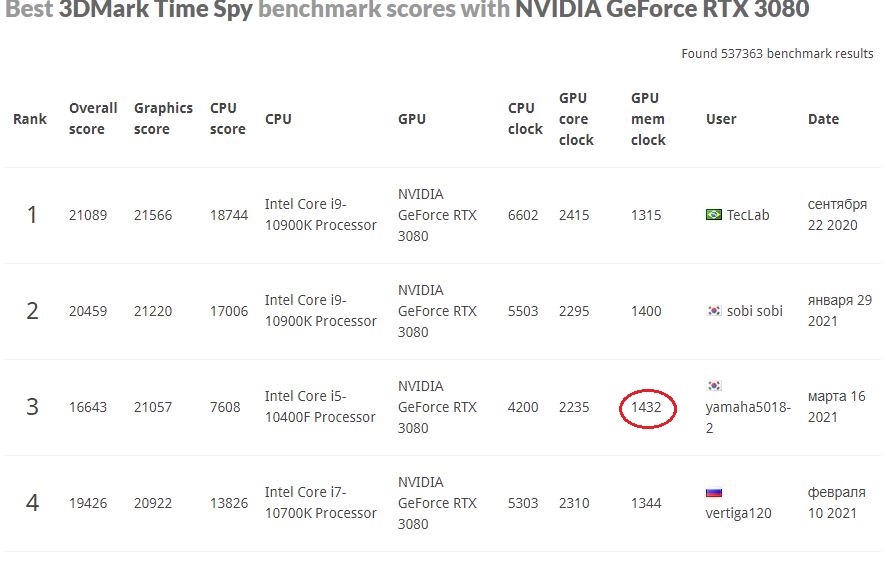Click the Date column header

(x=823, y=119)
